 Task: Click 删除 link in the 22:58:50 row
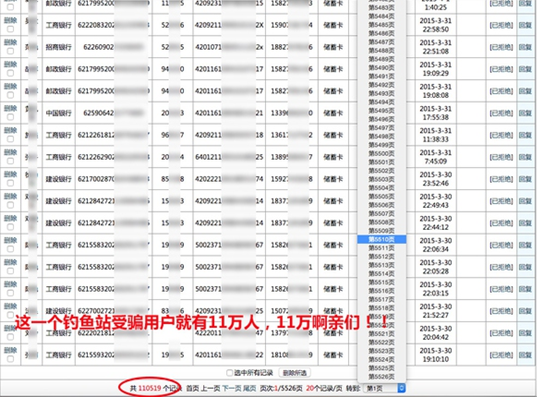(10, 20)
